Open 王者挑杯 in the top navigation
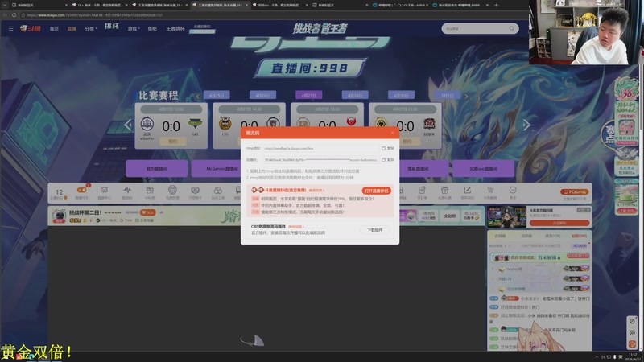Screen dimensions: 644x362 pyautogui.click(x=175, y=29)
